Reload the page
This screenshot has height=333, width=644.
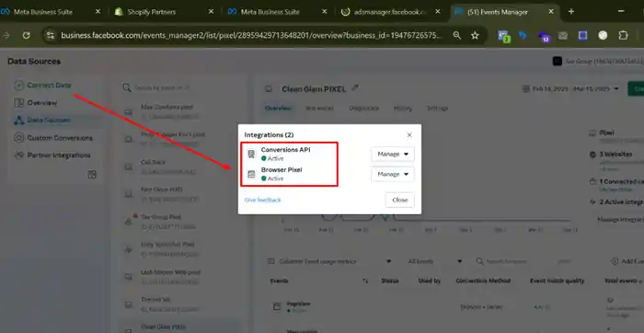[x=27, y=36]
